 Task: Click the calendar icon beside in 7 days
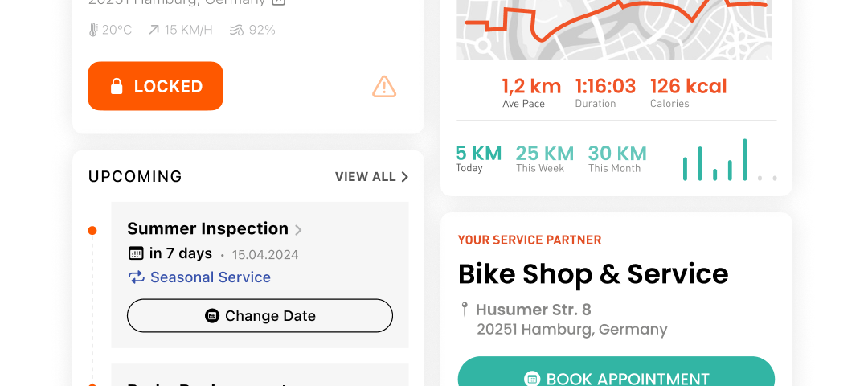[x=136, y=253]
